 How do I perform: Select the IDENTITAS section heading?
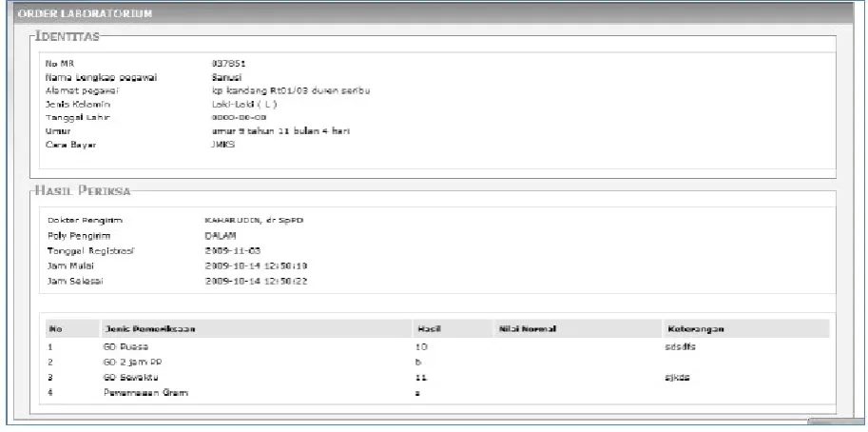[68, 37]
